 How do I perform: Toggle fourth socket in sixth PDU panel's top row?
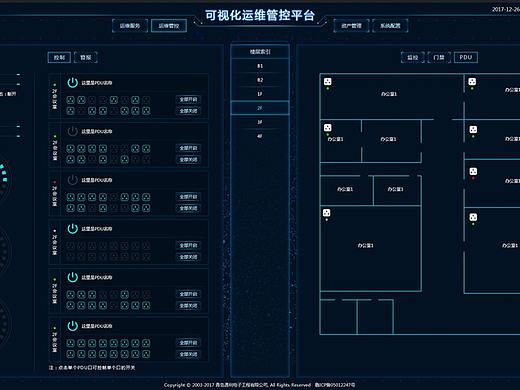point(103,343)
